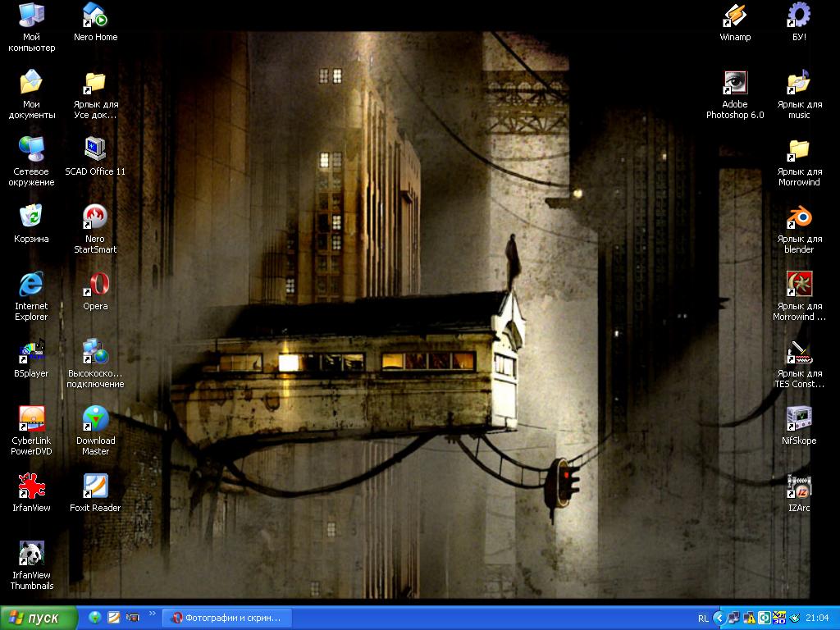Launch the Opera desktop shortcut
Viewport: 840px width, 630px height.
point(95,291)
